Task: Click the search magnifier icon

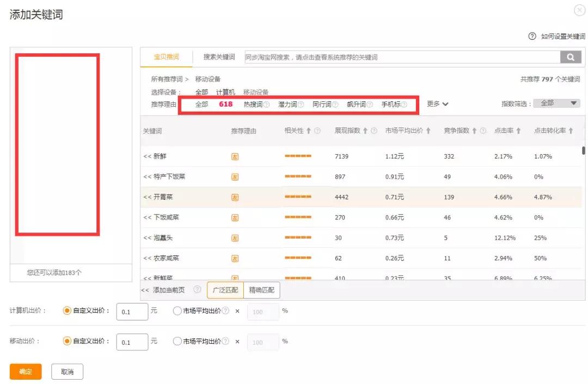Action: (571, 57)
